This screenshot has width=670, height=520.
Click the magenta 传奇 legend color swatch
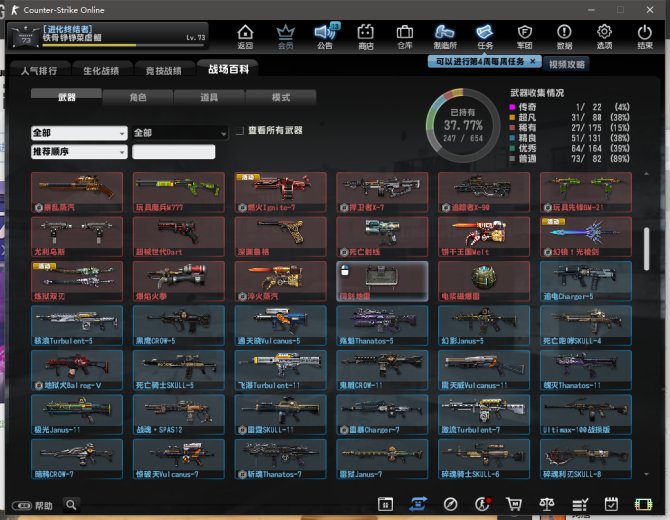click(x=512, y=107)
